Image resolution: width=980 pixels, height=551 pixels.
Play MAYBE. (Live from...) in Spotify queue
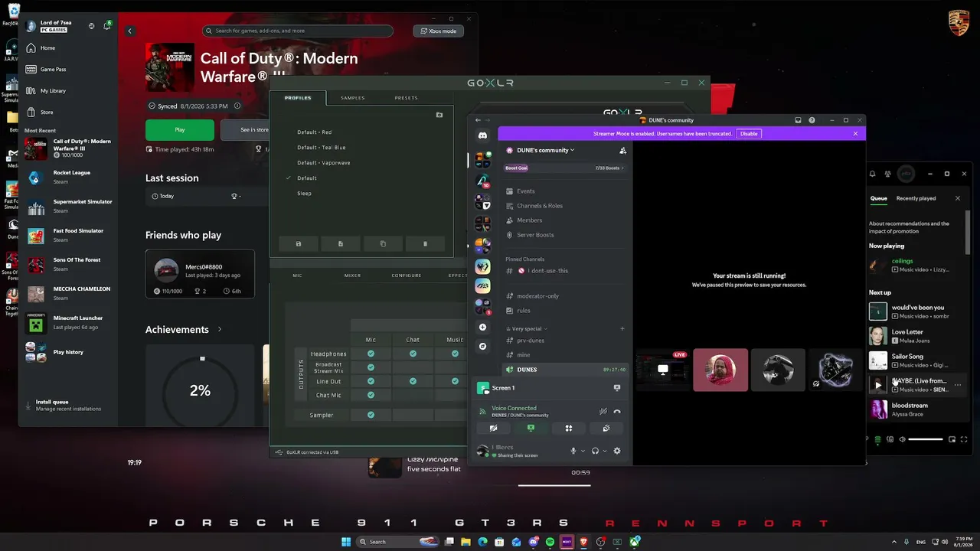tap(877, 385)
